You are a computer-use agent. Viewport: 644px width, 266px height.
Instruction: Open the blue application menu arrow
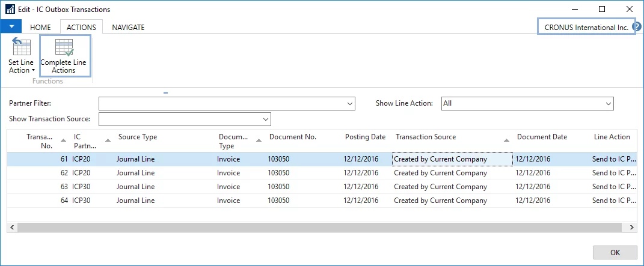pyautogui.click(x=11, y=27)
